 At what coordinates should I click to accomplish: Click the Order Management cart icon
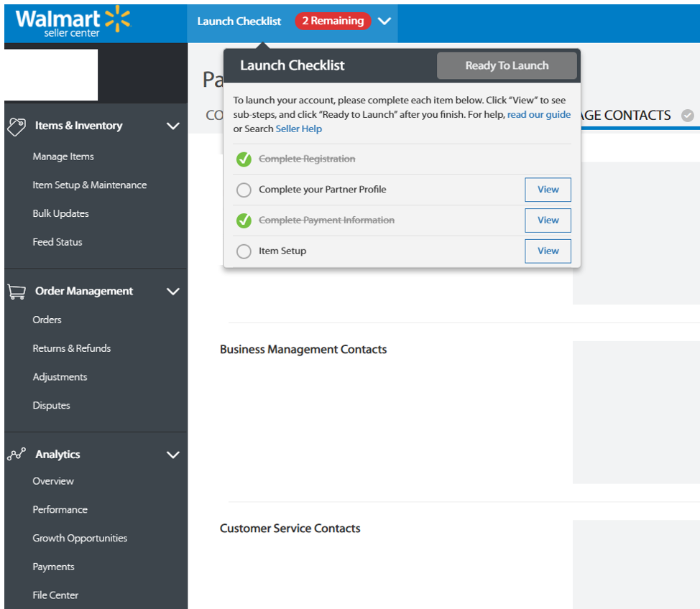[x=17, y=292]
